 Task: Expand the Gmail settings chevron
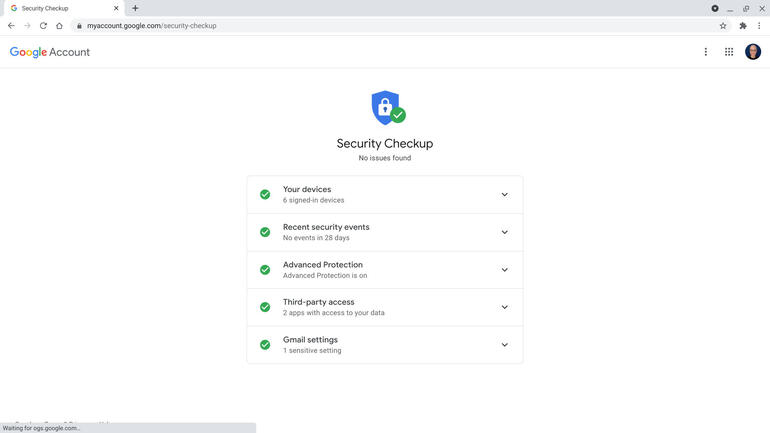pyautogui.click(x=504, y=345)
